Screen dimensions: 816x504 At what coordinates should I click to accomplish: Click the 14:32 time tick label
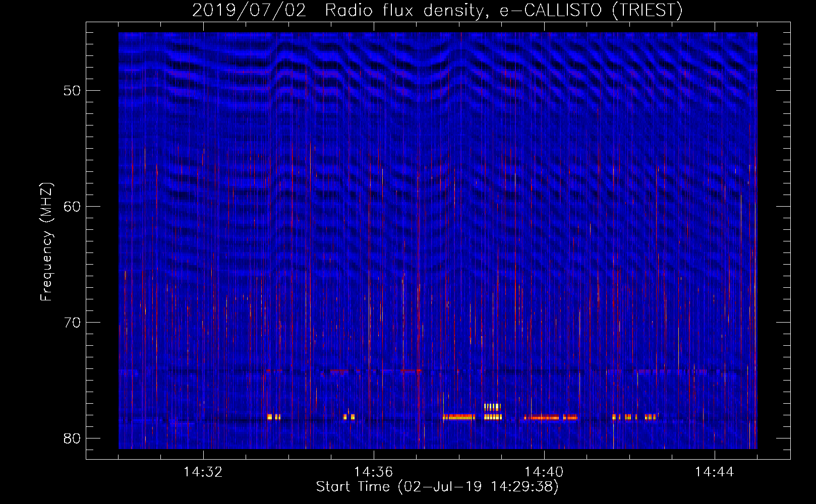pos(203,472)
